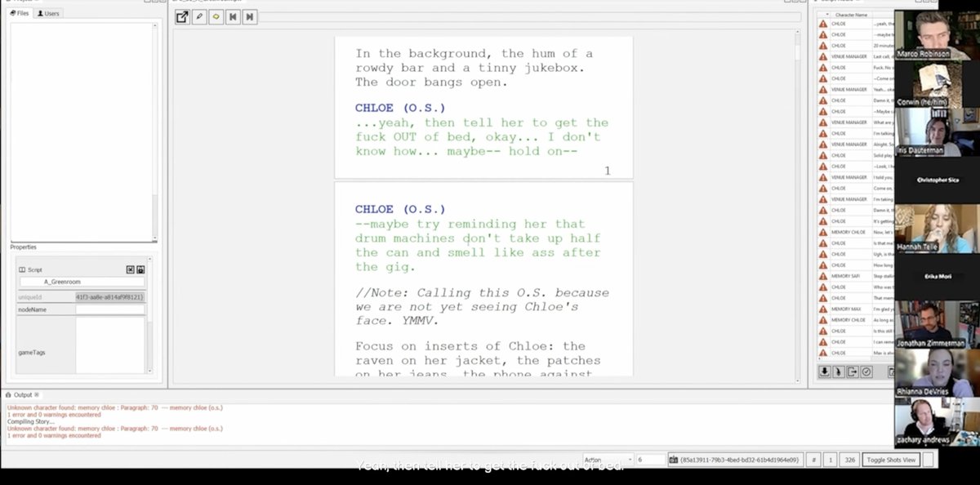Image resolution: width=980 pixels, height=485 pixels.
Task: Click the clear X icon beside Script
Action: (130, 269)
